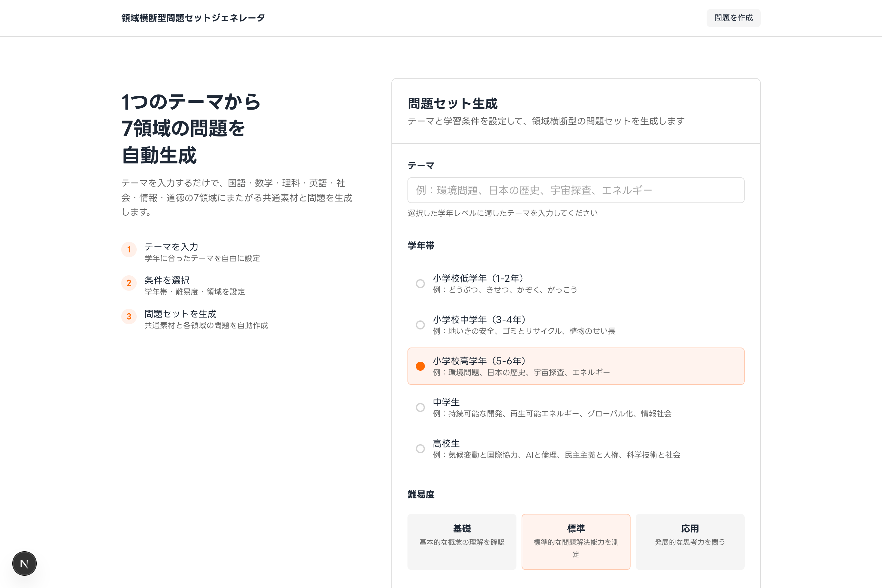This screenshot has height=588, width=882.
Task: Click the step 3 numbered badge for 問題セットを生成
Action: point(129,317)
